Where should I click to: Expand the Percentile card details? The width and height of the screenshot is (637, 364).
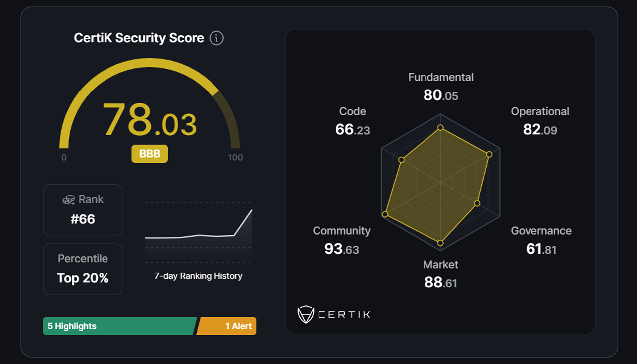pos(83,269)
